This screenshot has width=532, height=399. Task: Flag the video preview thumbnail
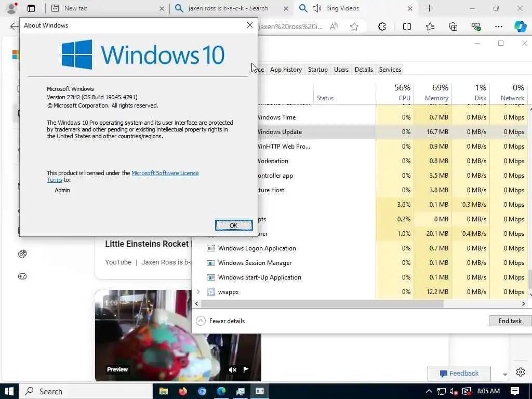[246, 369]
